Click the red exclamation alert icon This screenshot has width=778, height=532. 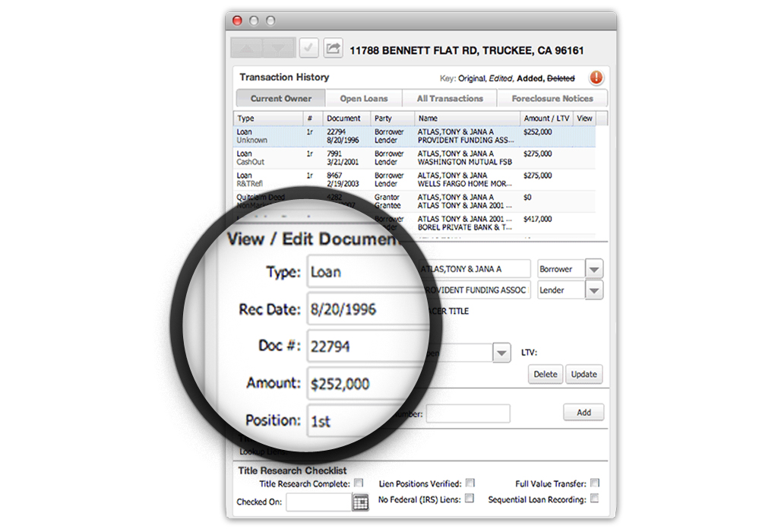pyautogui.click(x=596, y=78)
